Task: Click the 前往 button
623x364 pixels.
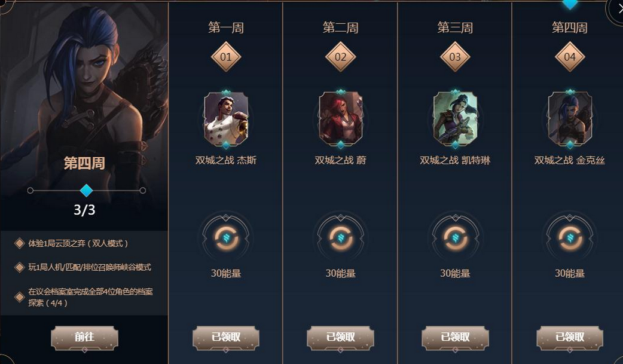Action: pyautogui.click(x=85, y=337)
